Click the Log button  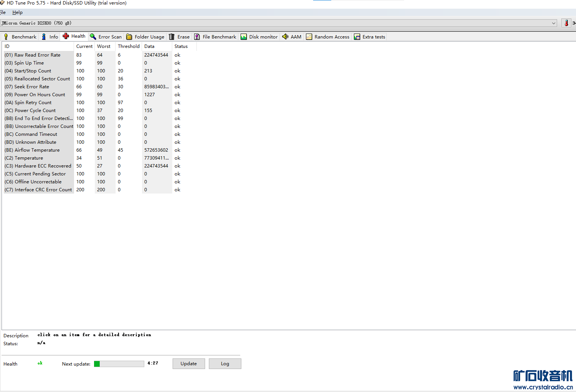225,364
